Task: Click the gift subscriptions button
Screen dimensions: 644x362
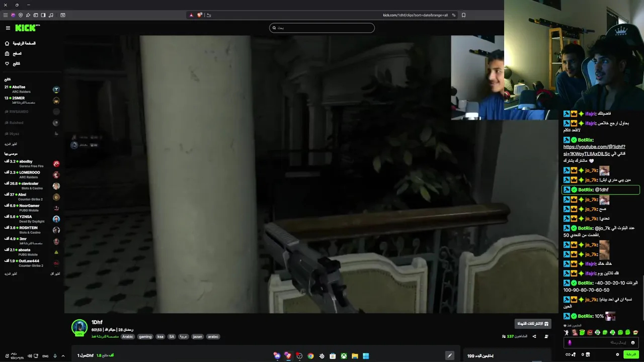Action: tap(533, 324)
